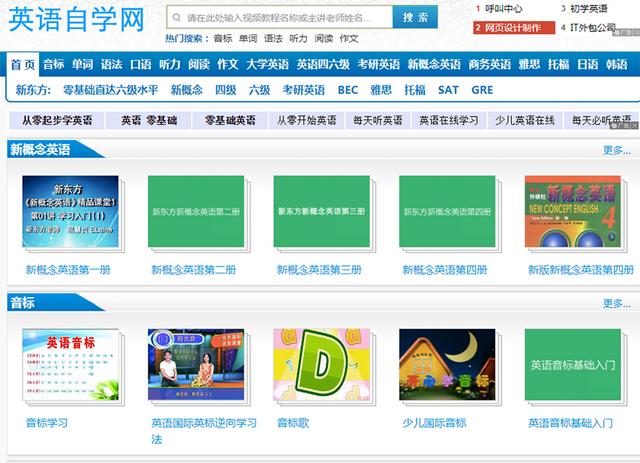Click 四级 sub-nav link
This screenshot has width=640, height=463.
pos(226,90)
